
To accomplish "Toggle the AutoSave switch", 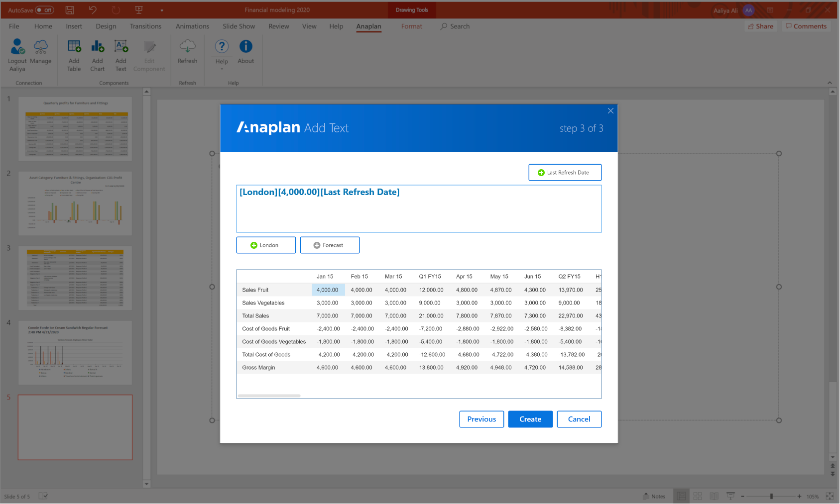I will coord(44,10).
